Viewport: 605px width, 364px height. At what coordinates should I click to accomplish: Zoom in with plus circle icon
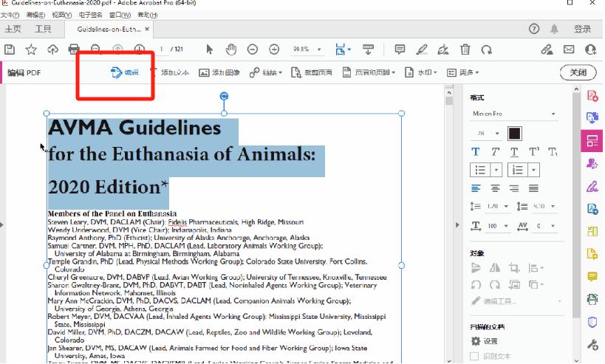pos(274,49)
